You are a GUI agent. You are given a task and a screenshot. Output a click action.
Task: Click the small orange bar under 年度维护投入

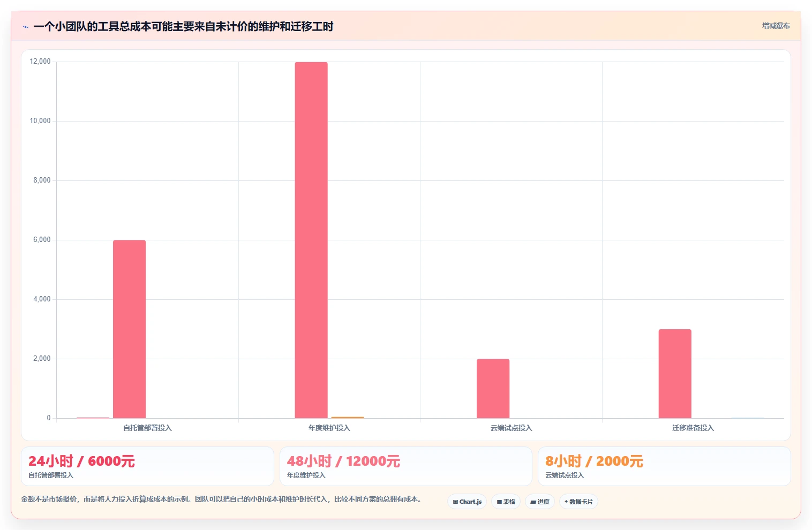(348, 418)
